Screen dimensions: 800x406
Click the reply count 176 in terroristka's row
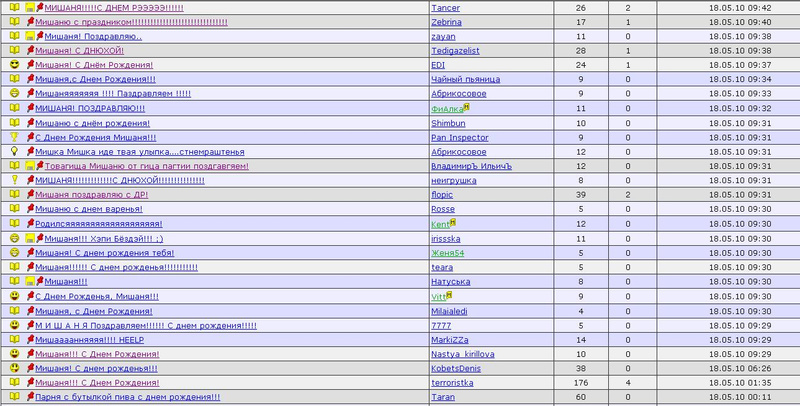coord(581,383)
